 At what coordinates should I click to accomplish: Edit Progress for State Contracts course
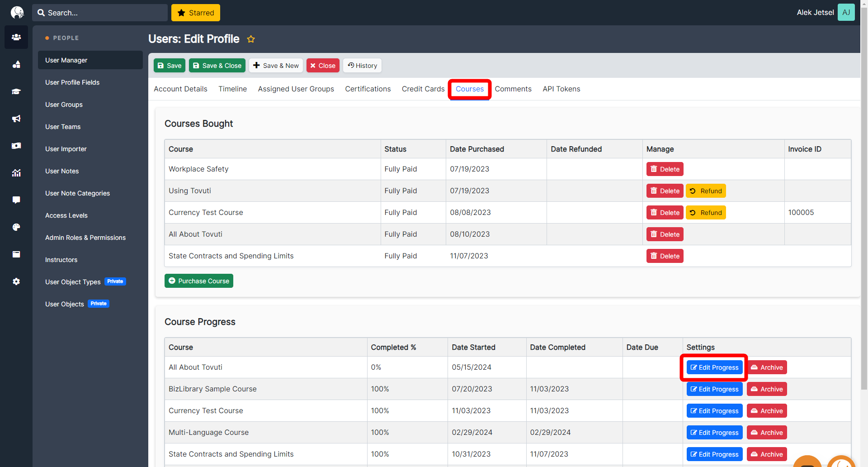(714, 454)
